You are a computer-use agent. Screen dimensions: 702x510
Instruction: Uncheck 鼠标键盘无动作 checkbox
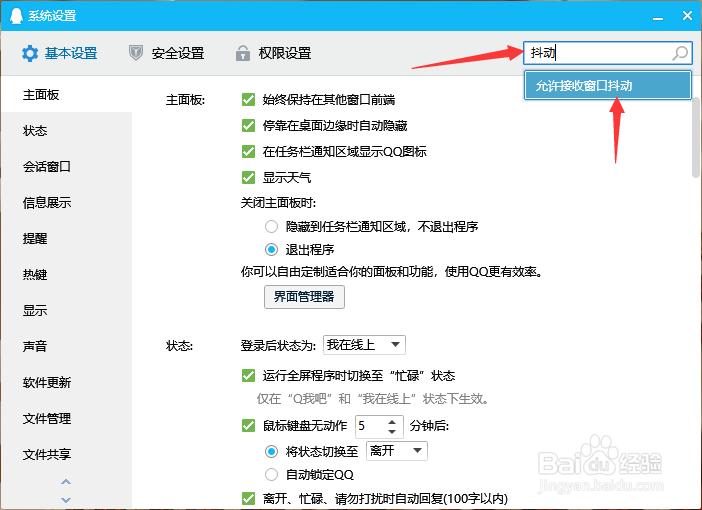248,425
